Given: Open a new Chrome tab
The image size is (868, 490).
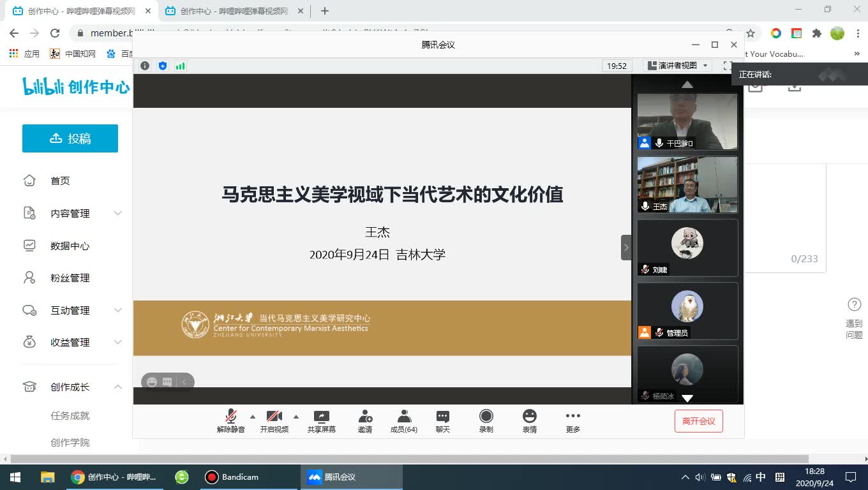Looking at the screenshot, I should point(325,11).
